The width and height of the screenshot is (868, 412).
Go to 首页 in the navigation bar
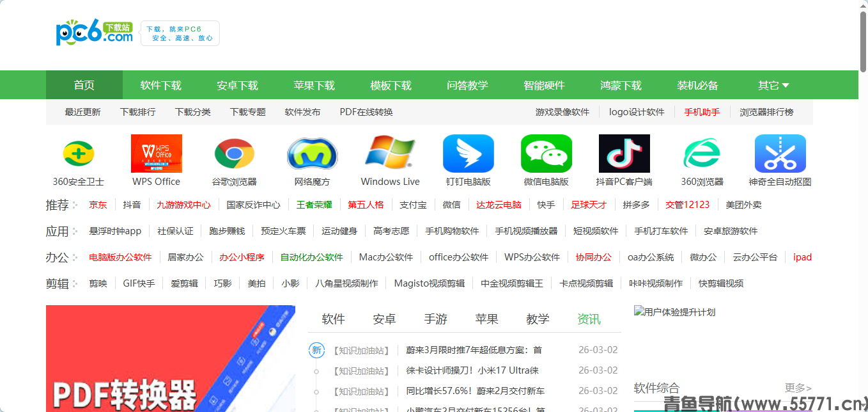84,85
